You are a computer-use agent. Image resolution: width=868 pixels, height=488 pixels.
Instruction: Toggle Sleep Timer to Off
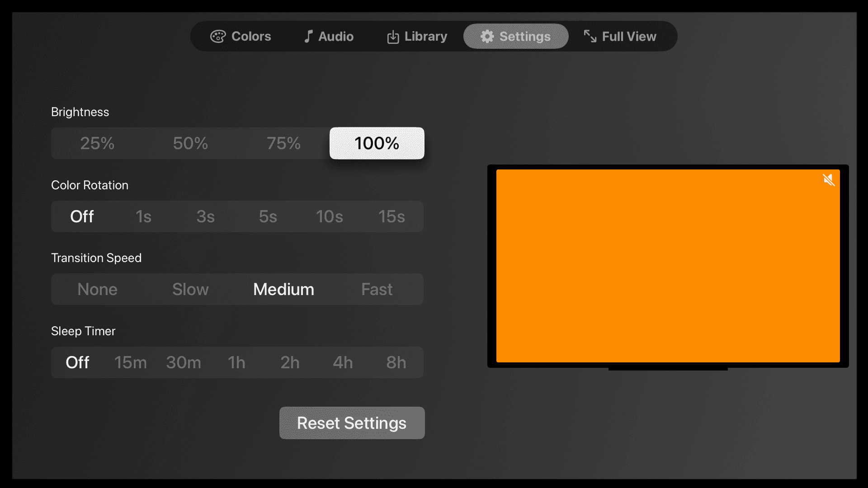click(77, 361)
